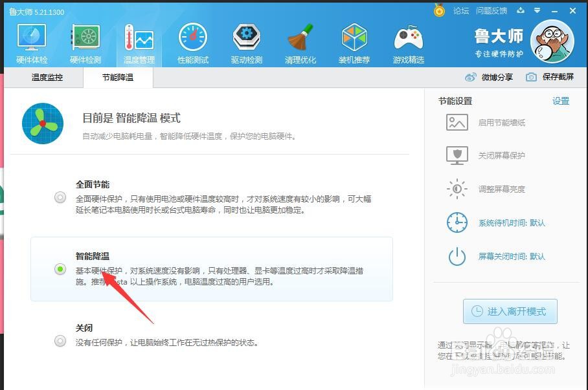Close the 鲁大师 window
588x390 pixels.
click(572, 11)
